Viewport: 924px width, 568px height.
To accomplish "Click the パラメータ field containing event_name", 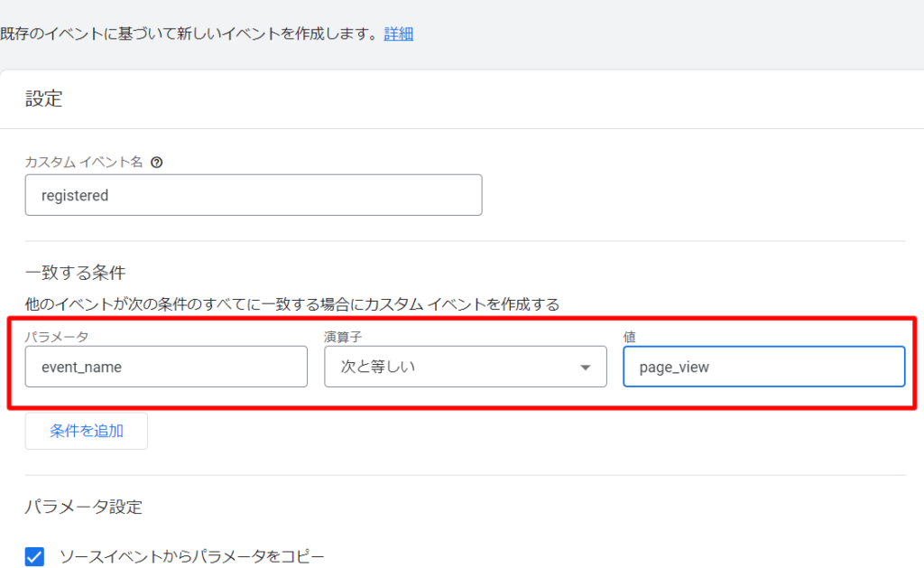I will point(166,367).
